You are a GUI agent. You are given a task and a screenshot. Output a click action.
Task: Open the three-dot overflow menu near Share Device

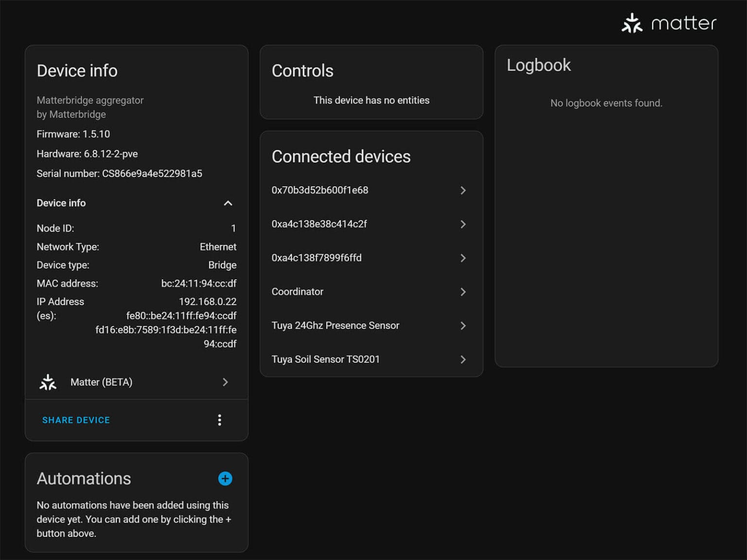220,420
